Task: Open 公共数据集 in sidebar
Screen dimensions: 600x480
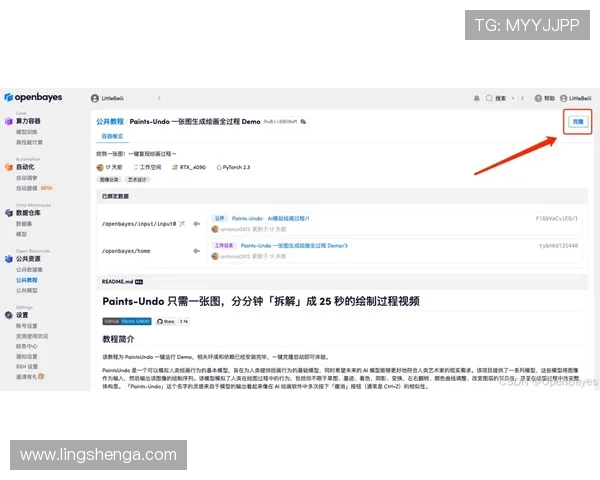Action: (x=29, y=270)
